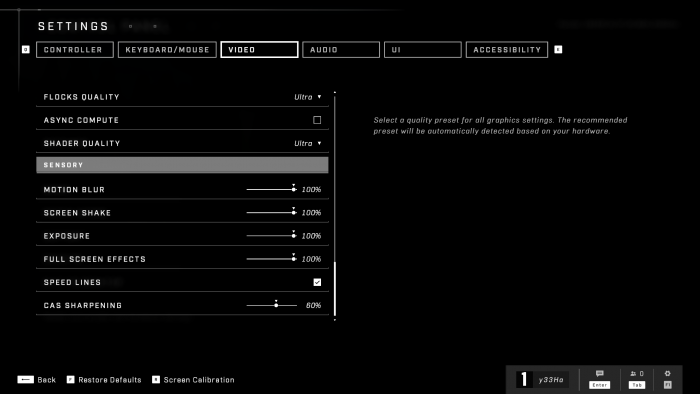
Task: Open the chat bubble icon
Action: (x=600, y=373)
